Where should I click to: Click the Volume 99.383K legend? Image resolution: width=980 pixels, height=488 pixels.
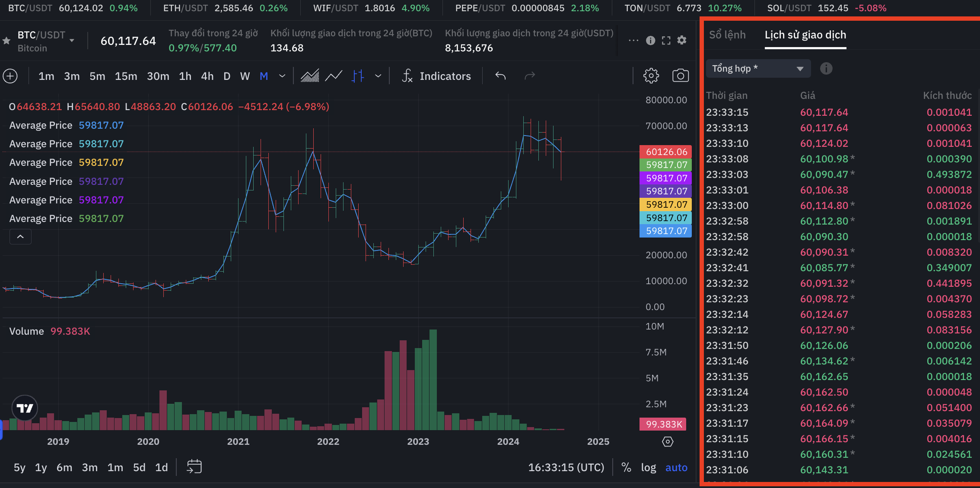pyautogui.click(x=50, y=331)
